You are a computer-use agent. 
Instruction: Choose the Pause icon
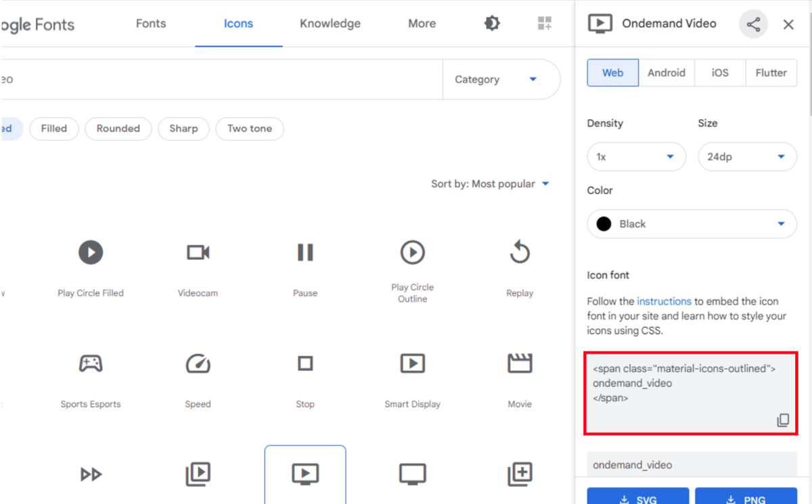tap(305, 253)
